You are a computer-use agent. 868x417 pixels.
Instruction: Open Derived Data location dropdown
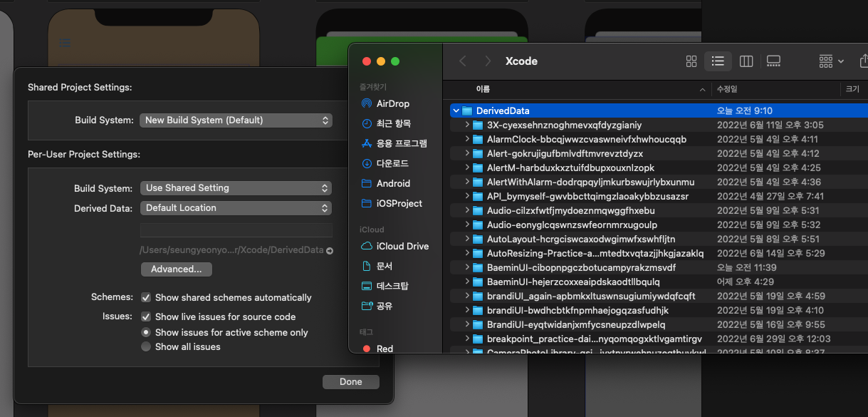236,208
